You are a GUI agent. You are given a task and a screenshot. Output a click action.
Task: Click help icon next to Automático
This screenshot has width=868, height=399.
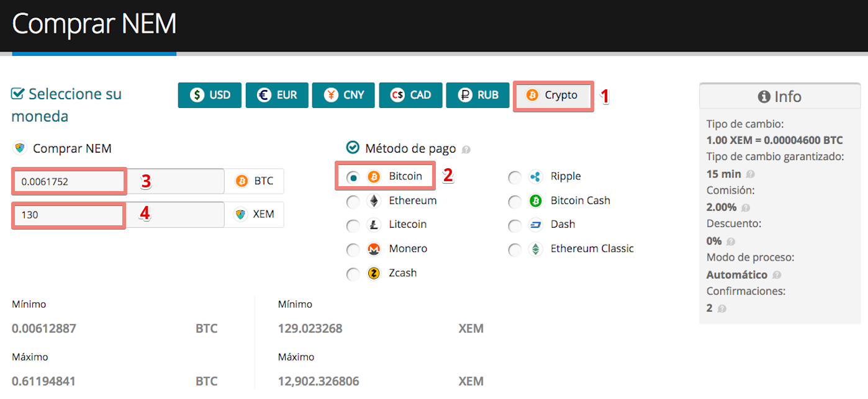pyautogui.click(x=777, y=275)
